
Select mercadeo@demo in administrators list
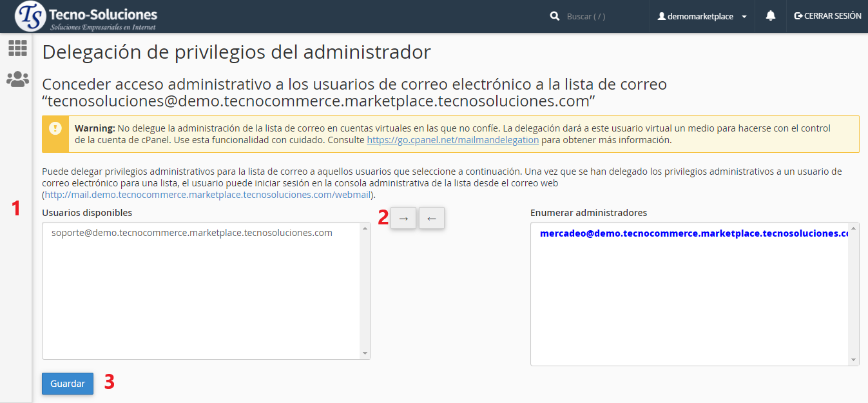coord(690,233)
